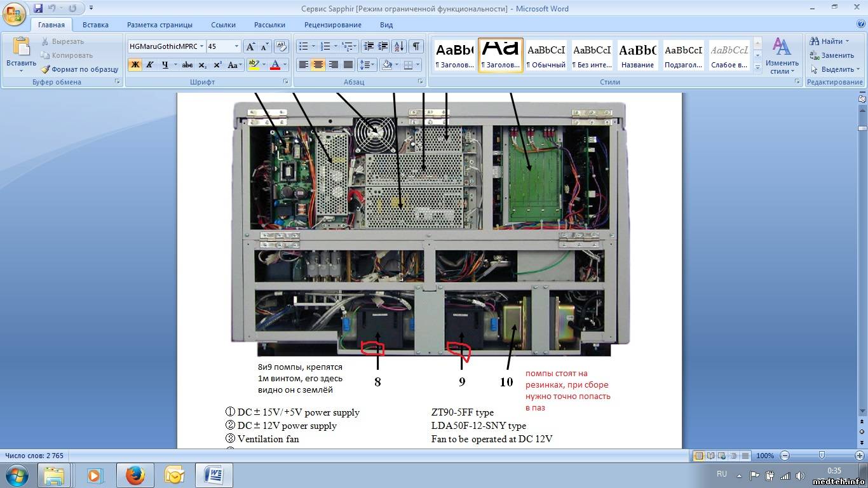Apply the Название style from the gallery
This screenshot has width=868, height=488.
(x=637, y=55)
